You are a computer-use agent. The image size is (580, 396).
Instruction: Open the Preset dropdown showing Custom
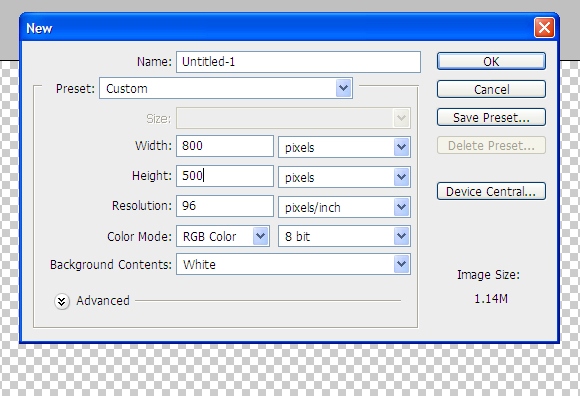coord(226,88)
